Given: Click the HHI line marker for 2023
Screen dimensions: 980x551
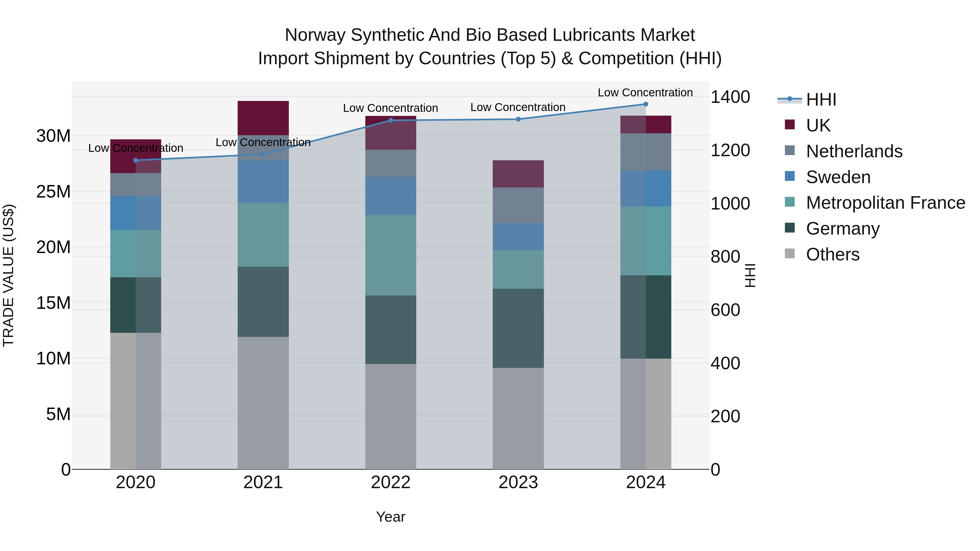Looking at the screenshot, I should 518,119.
